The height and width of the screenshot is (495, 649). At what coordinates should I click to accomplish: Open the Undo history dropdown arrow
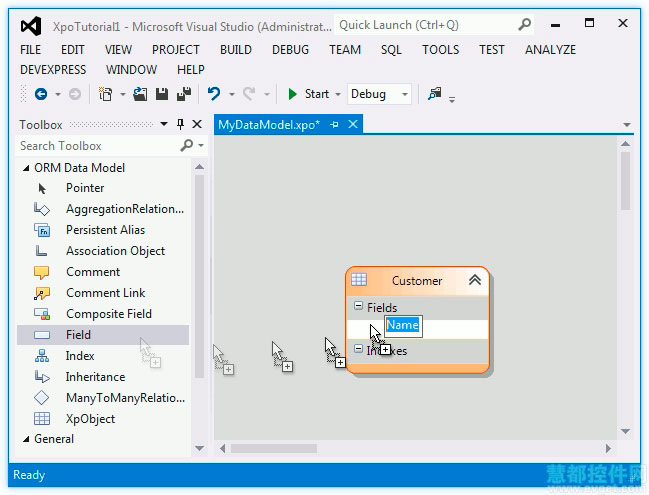pos(232,95)
